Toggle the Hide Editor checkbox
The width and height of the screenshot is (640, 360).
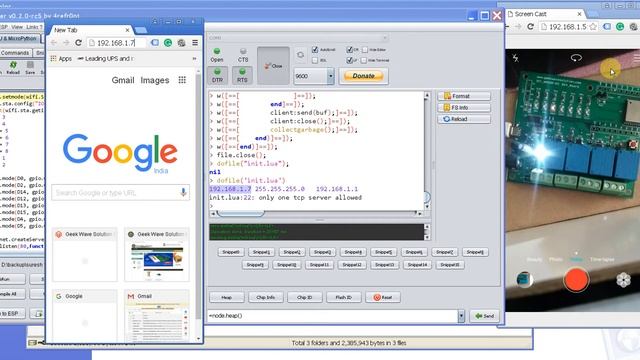coord(365,49)
